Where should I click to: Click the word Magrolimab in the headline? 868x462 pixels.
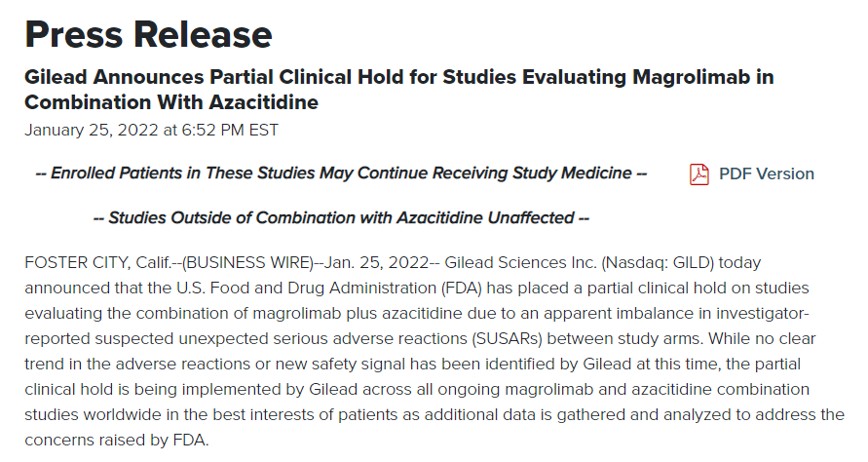691,77
